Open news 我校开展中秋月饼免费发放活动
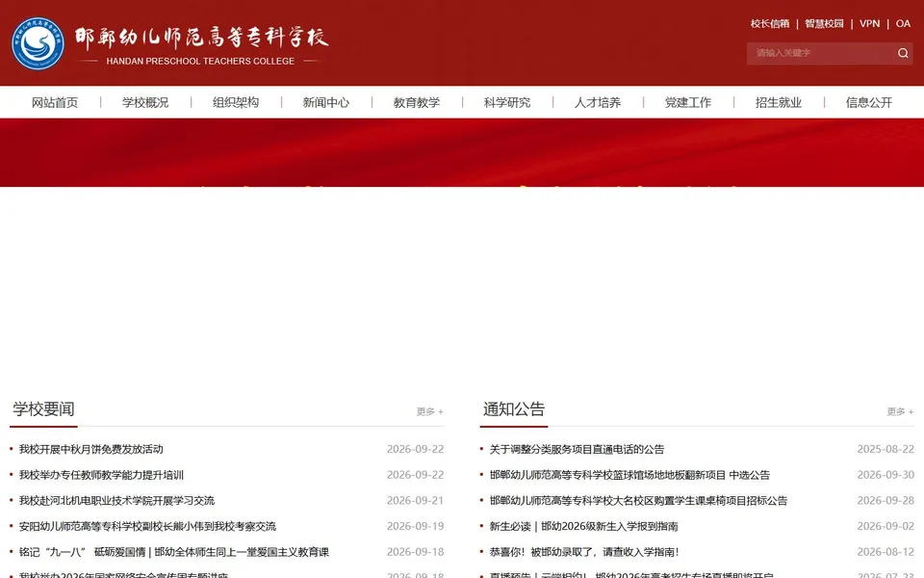The image size is (924, 578). pos(90,449)
